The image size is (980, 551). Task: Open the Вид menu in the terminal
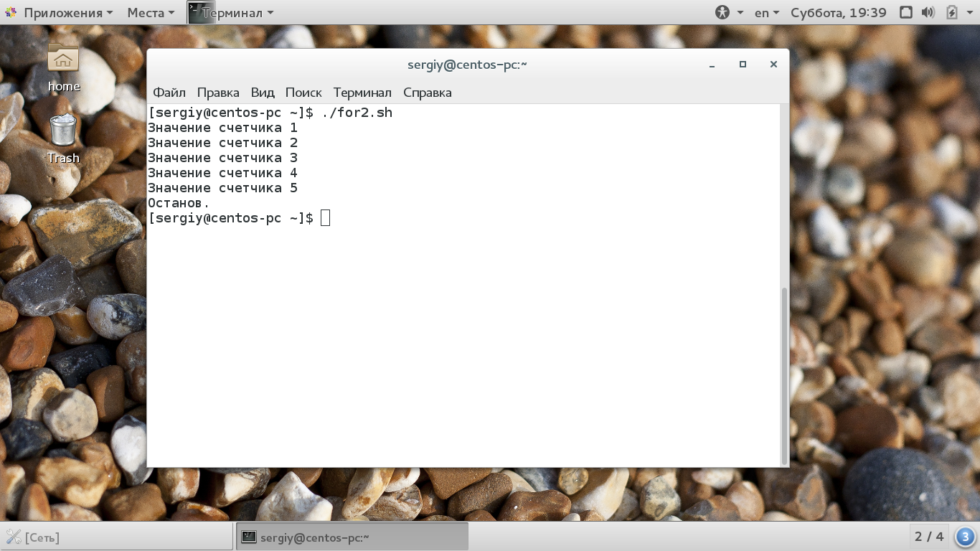pyautogui.click(x=263, y=93)
